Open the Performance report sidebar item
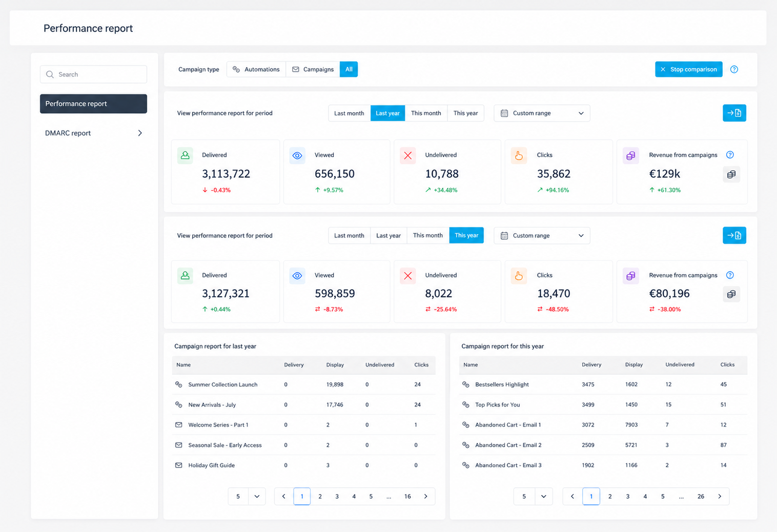The width and height of the screenshot is (777, 532). coord(93,104)
